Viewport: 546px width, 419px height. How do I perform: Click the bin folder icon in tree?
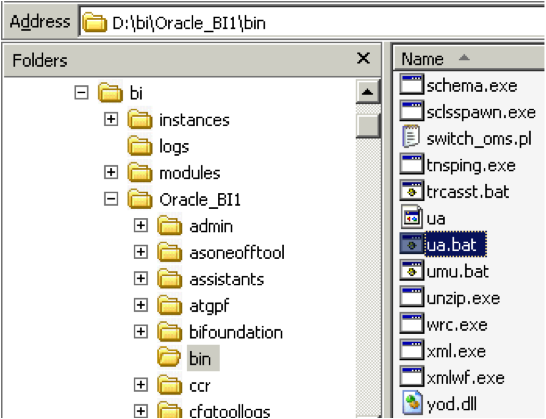click(169, 358)
